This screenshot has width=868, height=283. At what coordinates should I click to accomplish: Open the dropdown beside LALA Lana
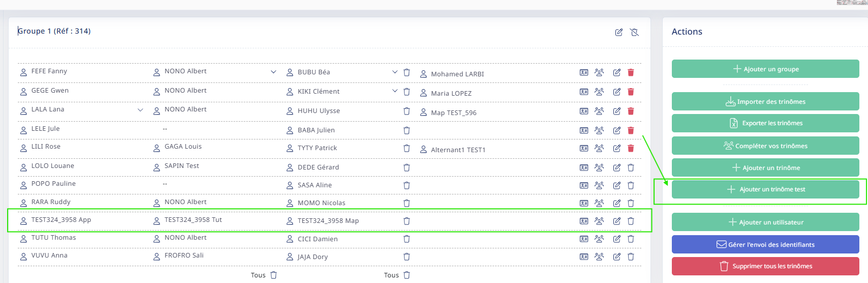(x=140, y=110)
